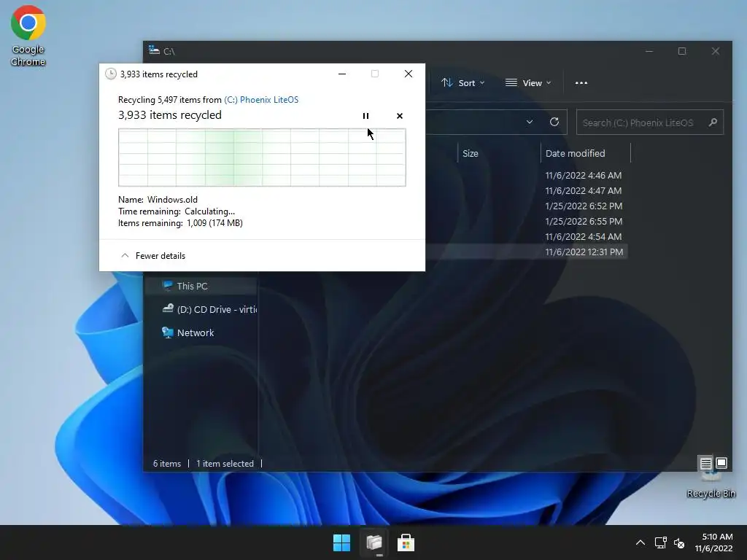
Task: Open network status in the system tray
Action: pos(660,542)
